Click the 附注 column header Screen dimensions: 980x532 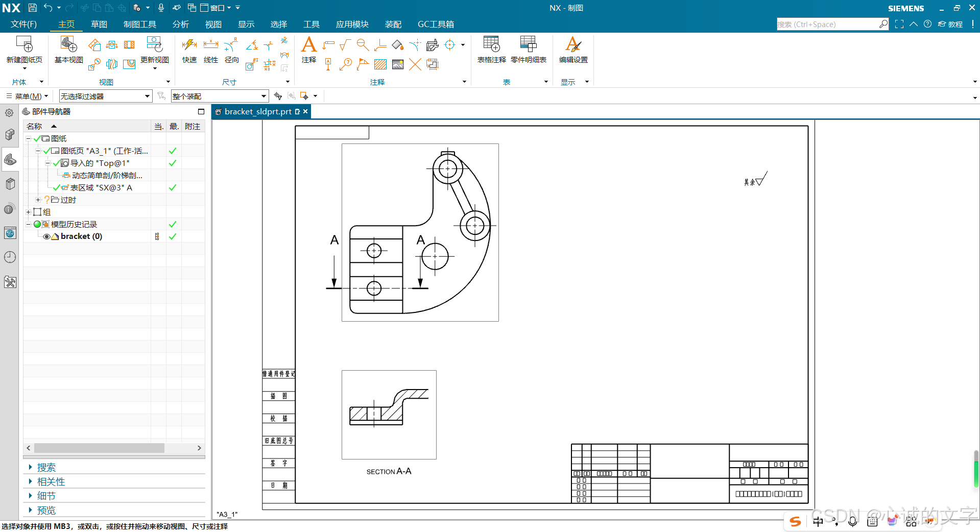193,126
